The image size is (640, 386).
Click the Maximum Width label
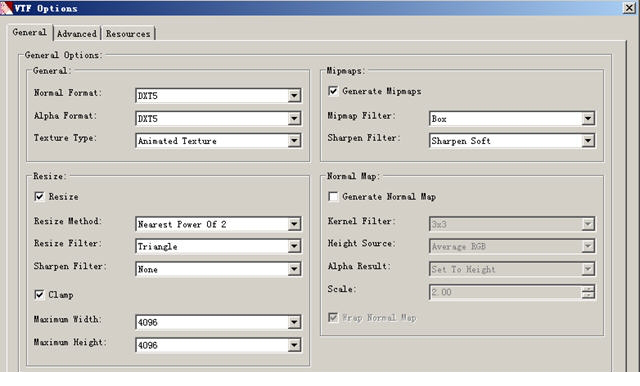coord(68,319)
